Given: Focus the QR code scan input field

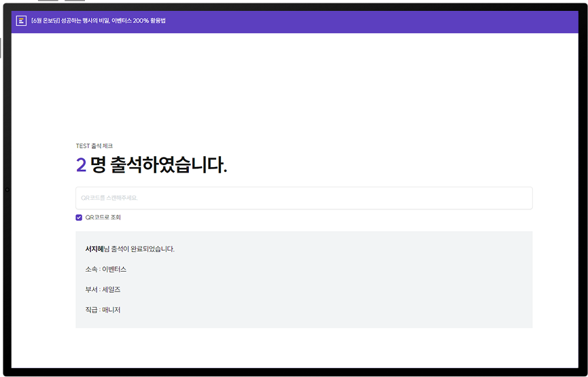Looking at the screenshot, I should 303,198.
